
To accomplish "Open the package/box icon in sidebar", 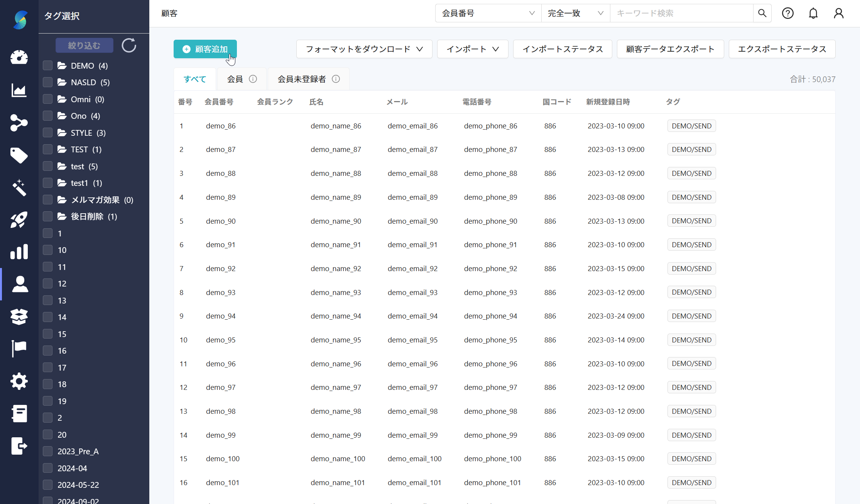I will pos(19,317).
